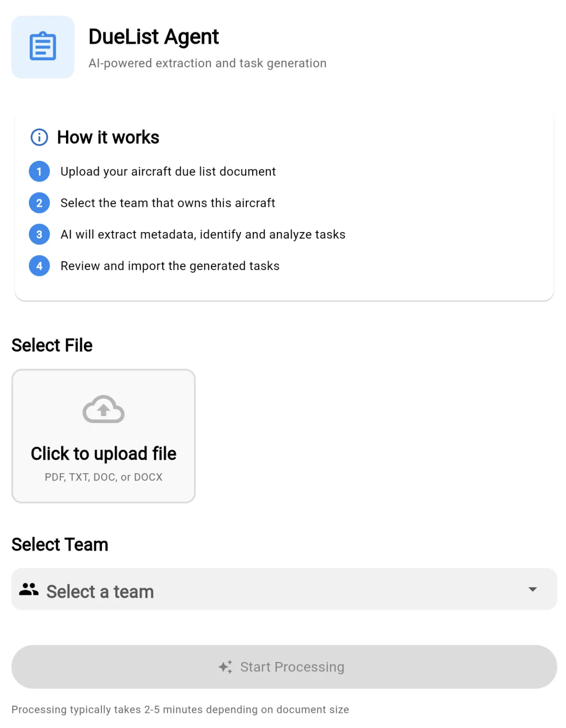Click the Select File heading
Image resolution: width=566 pixels, height=728 pixels.
[x=52, y=345]
